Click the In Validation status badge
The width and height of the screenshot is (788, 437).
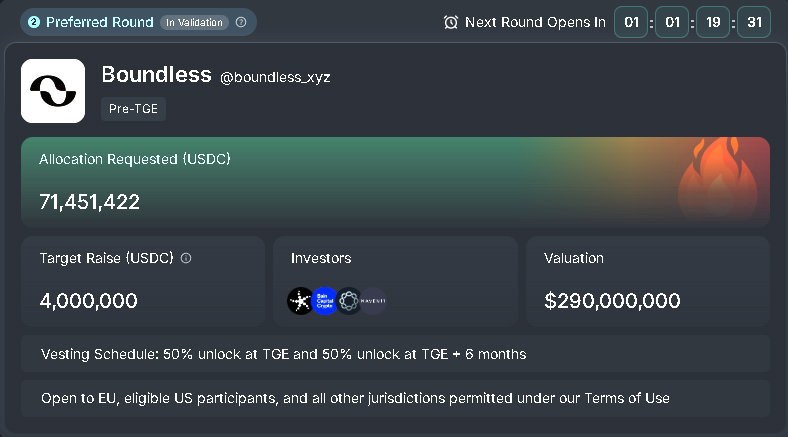[x=194, y=22]
